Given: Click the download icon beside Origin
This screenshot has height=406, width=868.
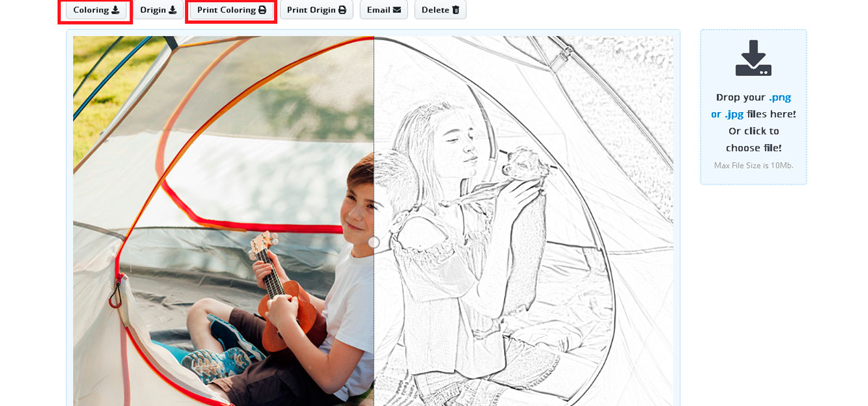Looking at the screenshot, I should pyautogui.click(x=172, y=10).
